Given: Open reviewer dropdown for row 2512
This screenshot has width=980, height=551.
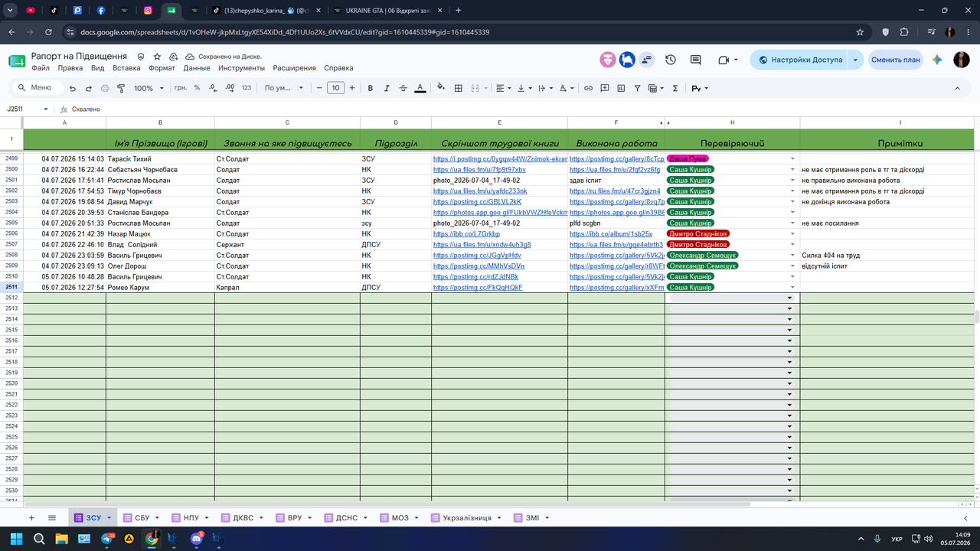Looking at the screenshot, I should (789, 298).
